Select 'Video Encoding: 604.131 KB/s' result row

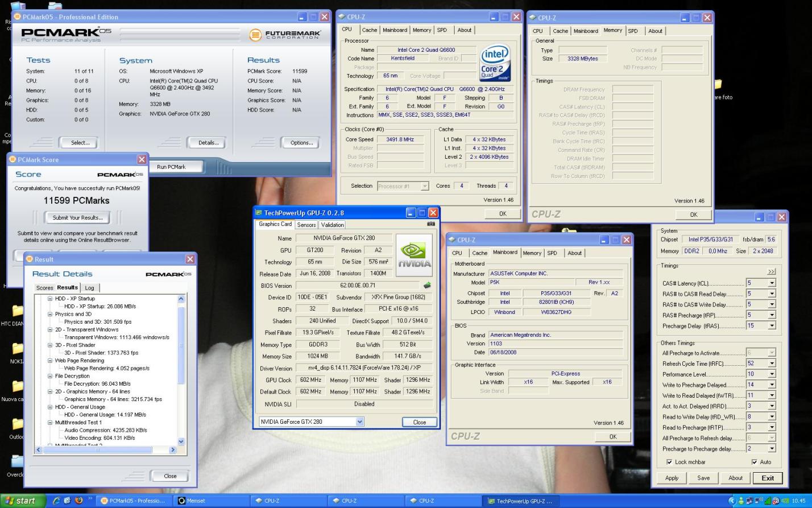[x=100, y=438]
